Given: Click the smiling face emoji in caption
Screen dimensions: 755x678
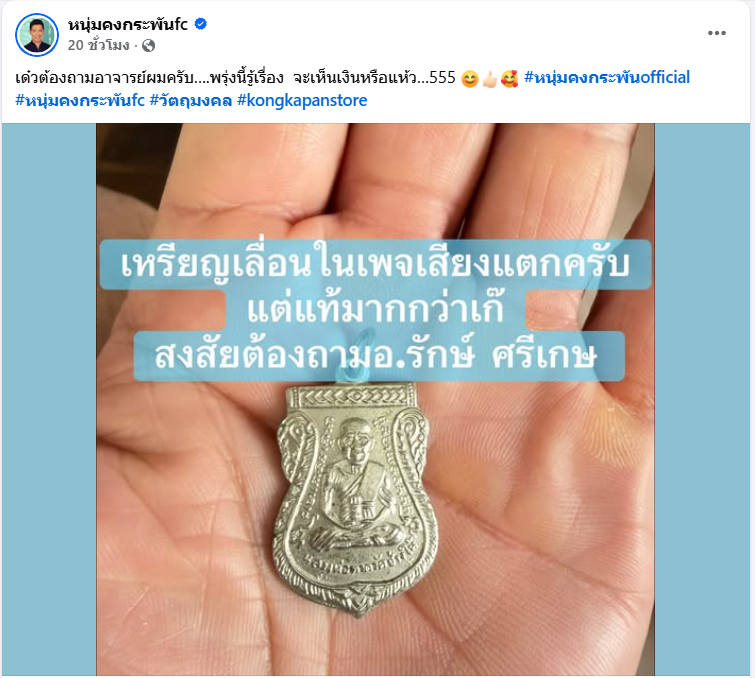Looking at the screenshot, I should coord(469,78).
